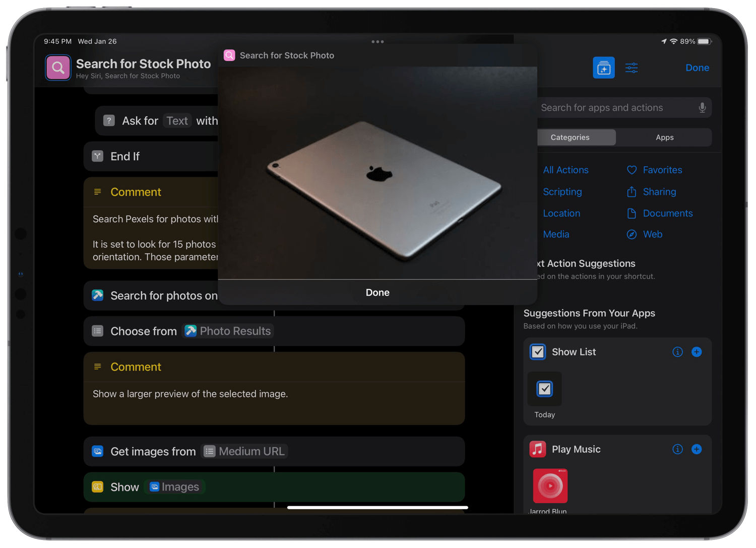Click the Toolbox Pro icon in Search for photos
The image size is (756, 548).
coord(97,295)
